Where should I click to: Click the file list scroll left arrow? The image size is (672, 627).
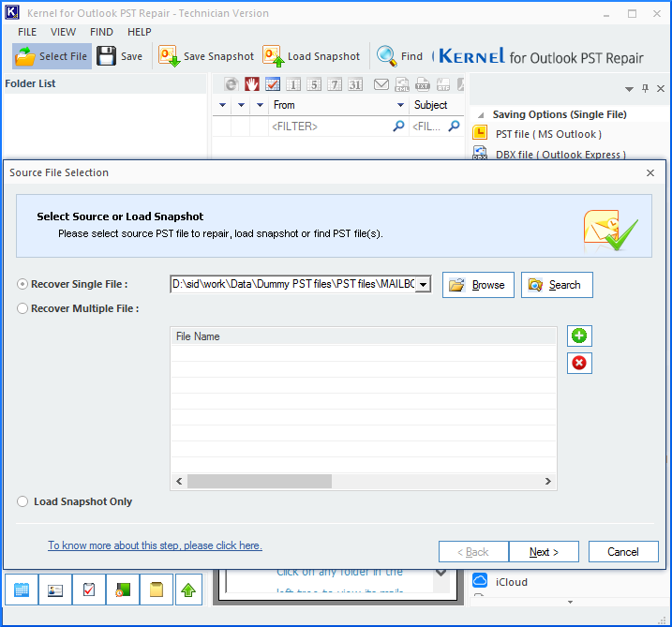pos(179,481)
